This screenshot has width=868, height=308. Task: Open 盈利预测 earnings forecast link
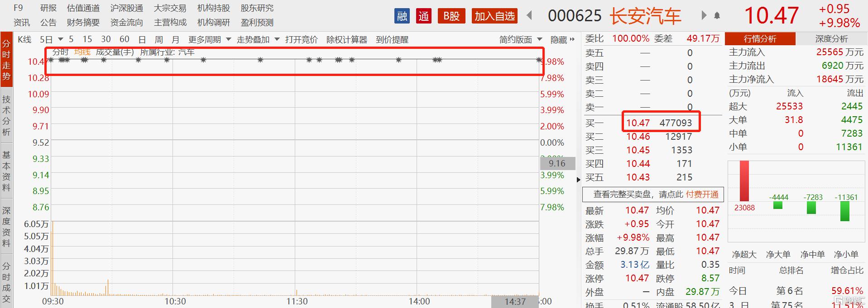coord(257,23)
